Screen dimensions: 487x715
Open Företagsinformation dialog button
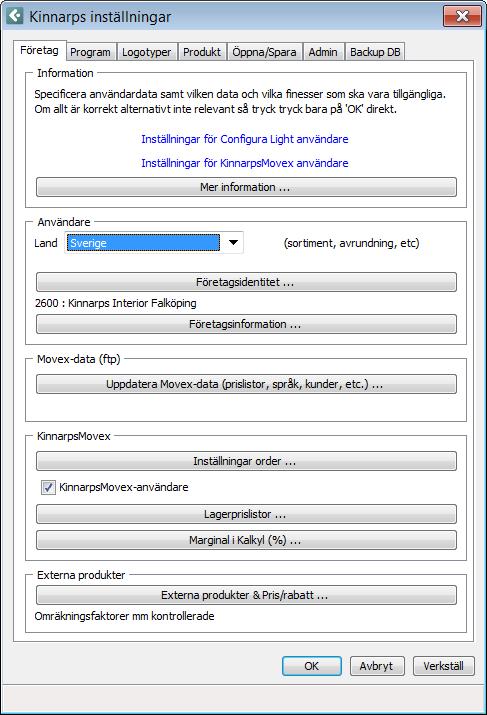coord(246,324)
